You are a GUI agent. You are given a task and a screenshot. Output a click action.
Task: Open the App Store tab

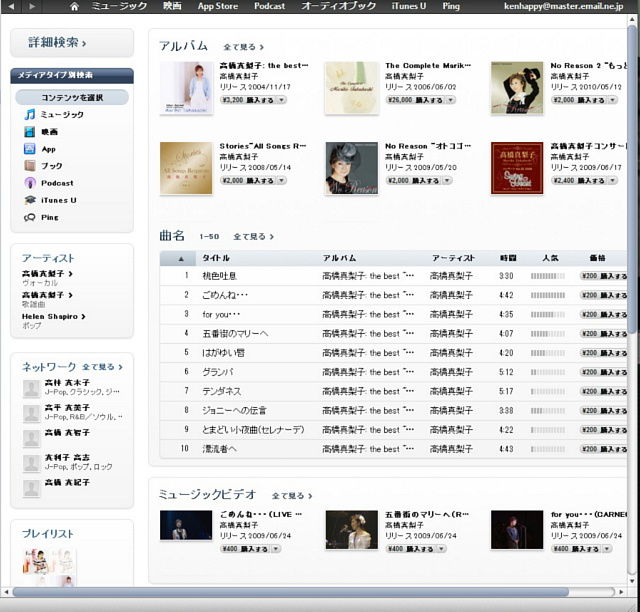(218, 6)
